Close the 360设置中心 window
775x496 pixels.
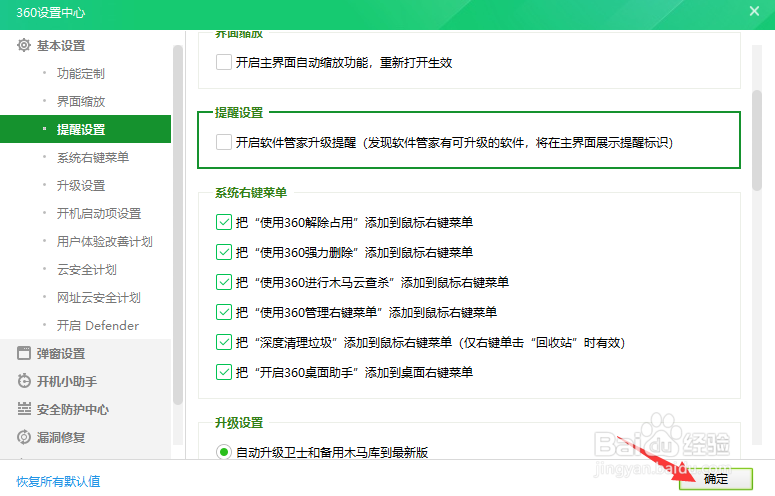click(754, 11)
